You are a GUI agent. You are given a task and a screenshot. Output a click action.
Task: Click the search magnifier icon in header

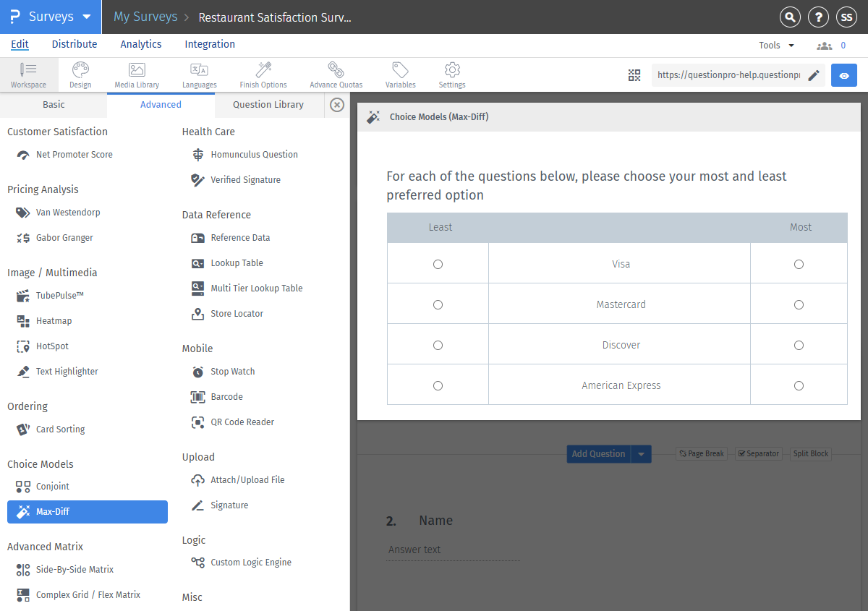click(x=791, y=17)
